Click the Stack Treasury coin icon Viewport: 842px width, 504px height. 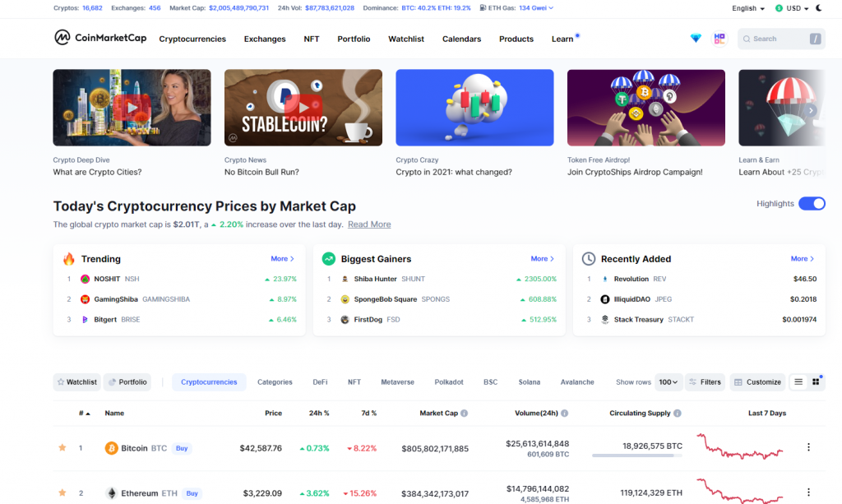(x=604, y=319)
